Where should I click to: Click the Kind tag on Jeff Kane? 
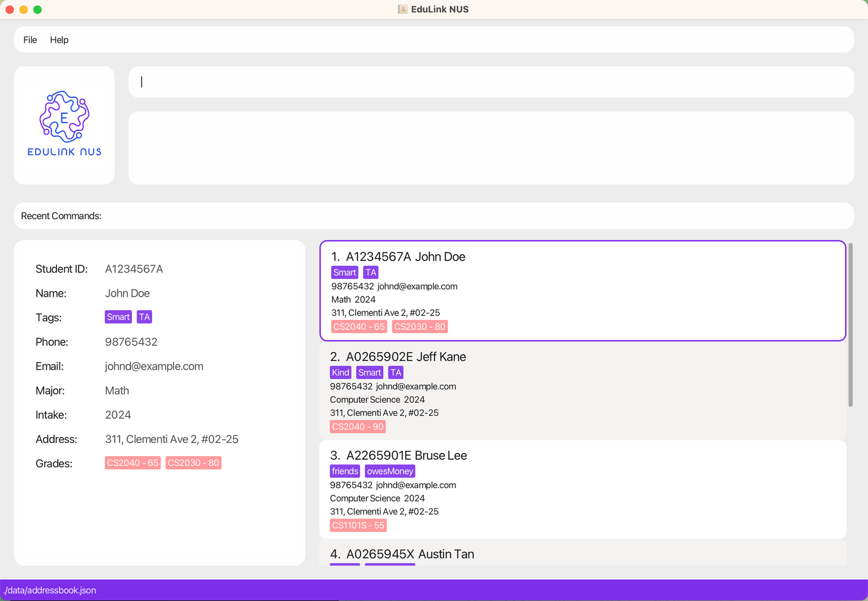[341, 372]
